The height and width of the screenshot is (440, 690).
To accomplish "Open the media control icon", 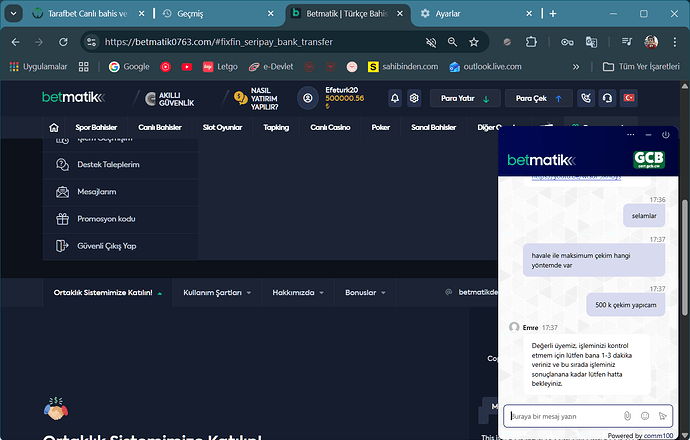I will click(x=627, y=42).
